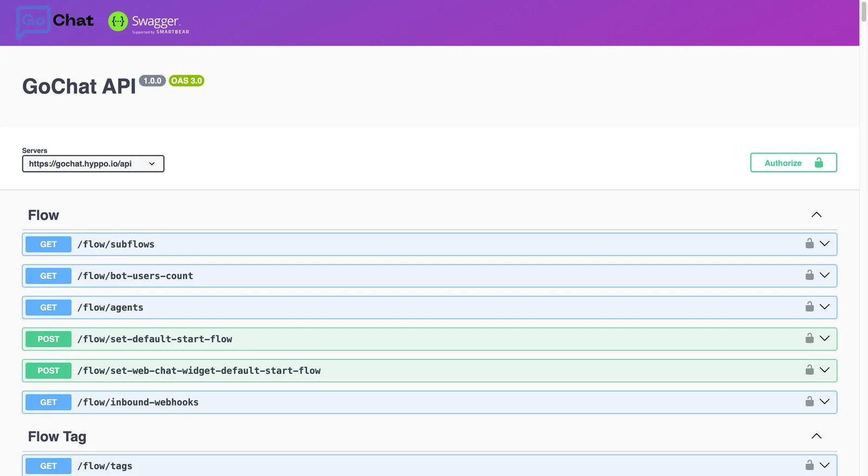Collapse the Flow Tag section
Image resolution: width=868 pixels, height=476 pixels.
click(x=816, y=436)
